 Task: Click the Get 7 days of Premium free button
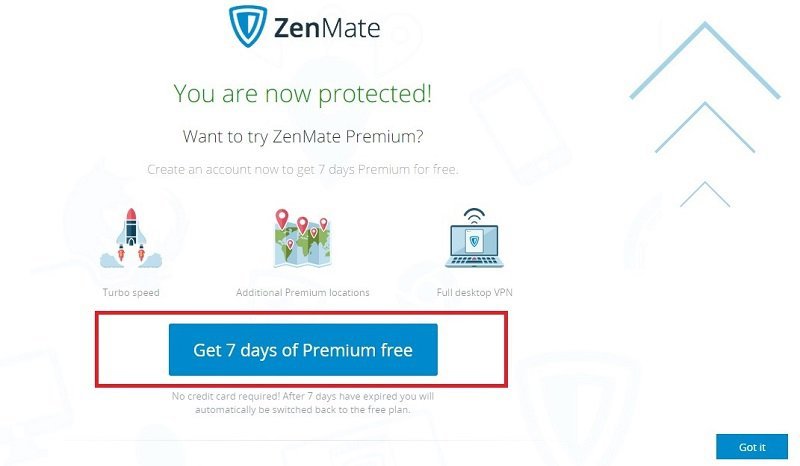(303, 350)
